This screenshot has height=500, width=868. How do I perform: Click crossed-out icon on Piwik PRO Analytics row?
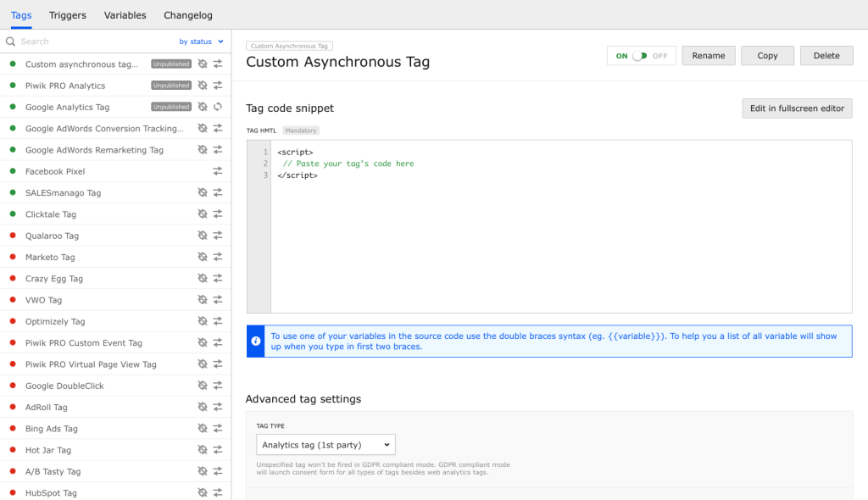click(x=203, y=86)
